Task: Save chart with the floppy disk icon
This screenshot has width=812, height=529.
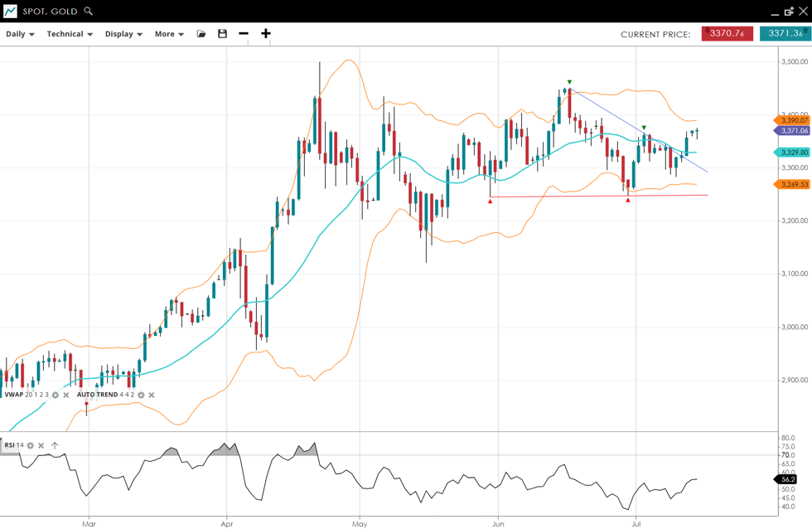Action: click(222, 34)
